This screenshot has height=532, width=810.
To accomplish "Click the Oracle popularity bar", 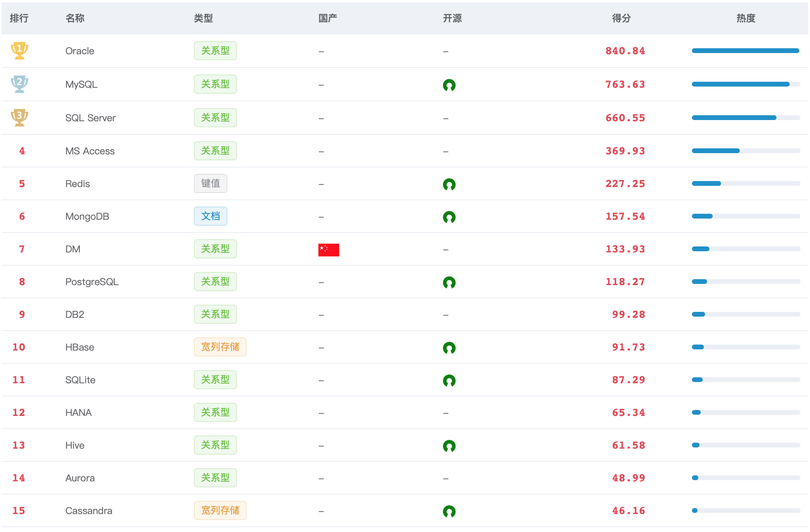I will point(745,51).
